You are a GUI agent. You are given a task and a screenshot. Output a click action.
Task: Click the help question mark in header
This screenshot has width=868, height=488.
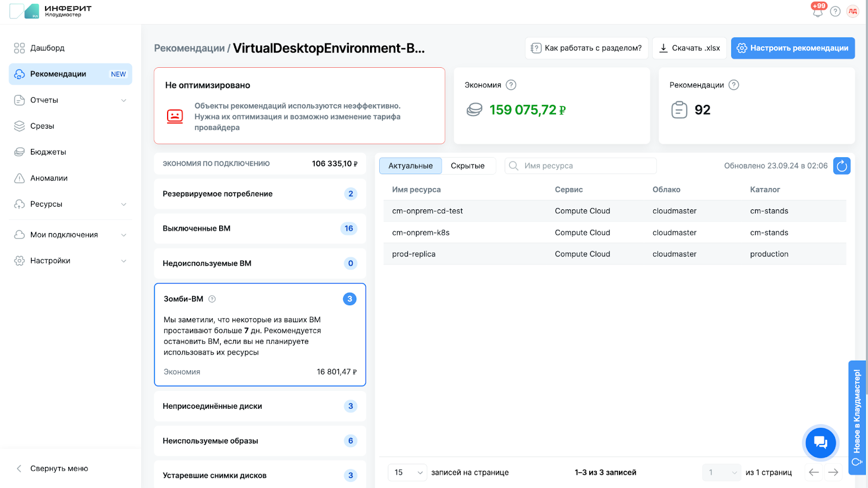coord(835,11)
